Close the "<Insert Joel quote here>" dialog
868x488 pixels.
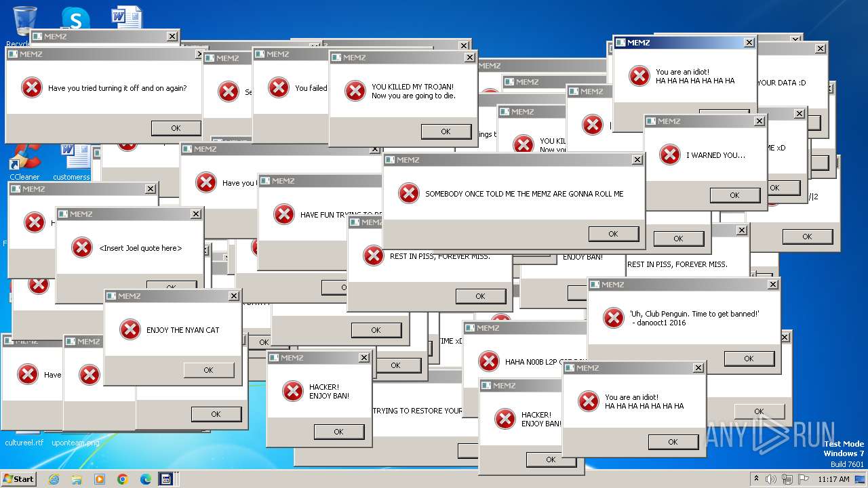(195, 214)
